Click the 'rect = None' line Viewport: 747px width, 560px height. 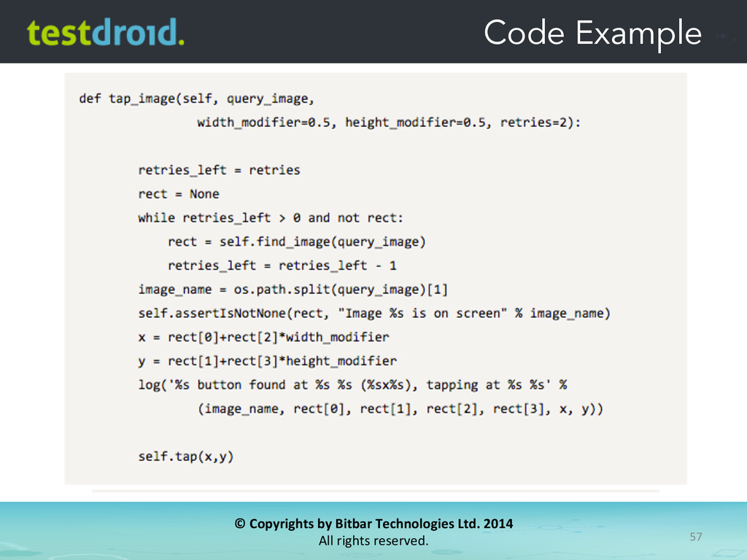coord(179,194)
